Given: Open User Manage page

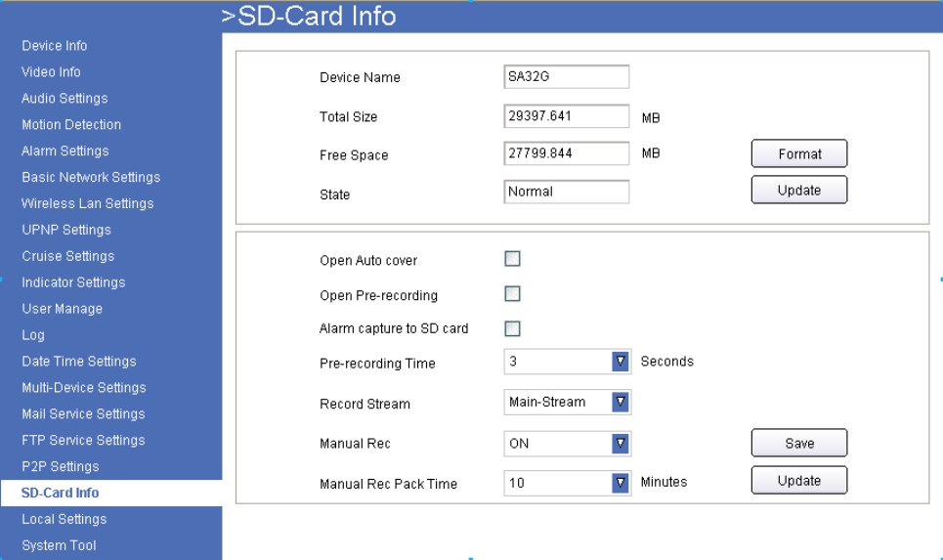Looking at the screenshot, I should point(62,309).
